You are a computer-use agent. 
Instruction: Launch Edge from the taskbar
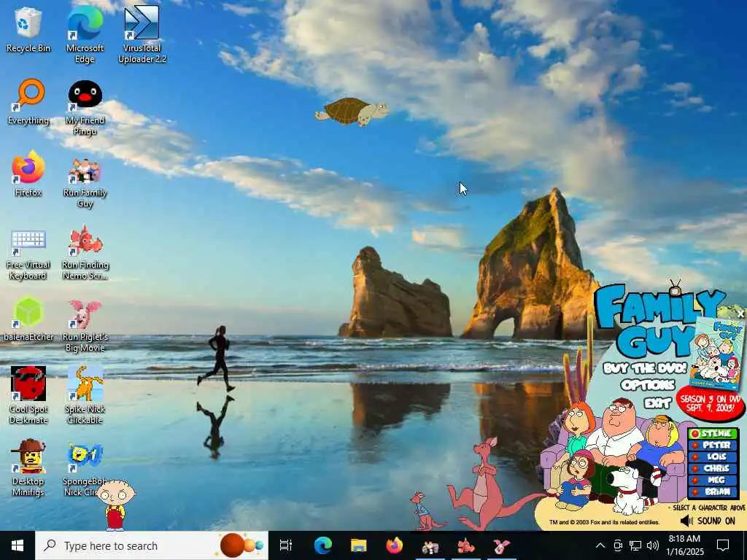pyautogui.click(x=323, y=545)
